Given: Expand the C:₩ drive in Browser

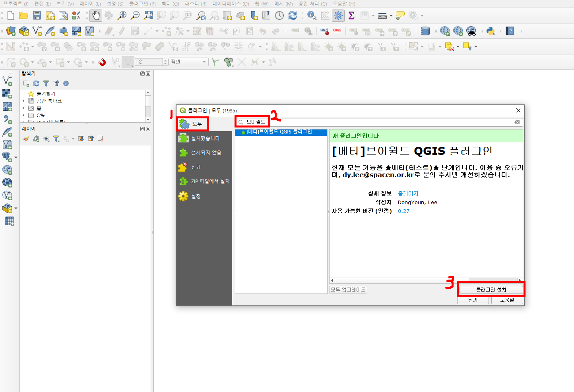Looking at the screenshot, I should pos(23,115).
